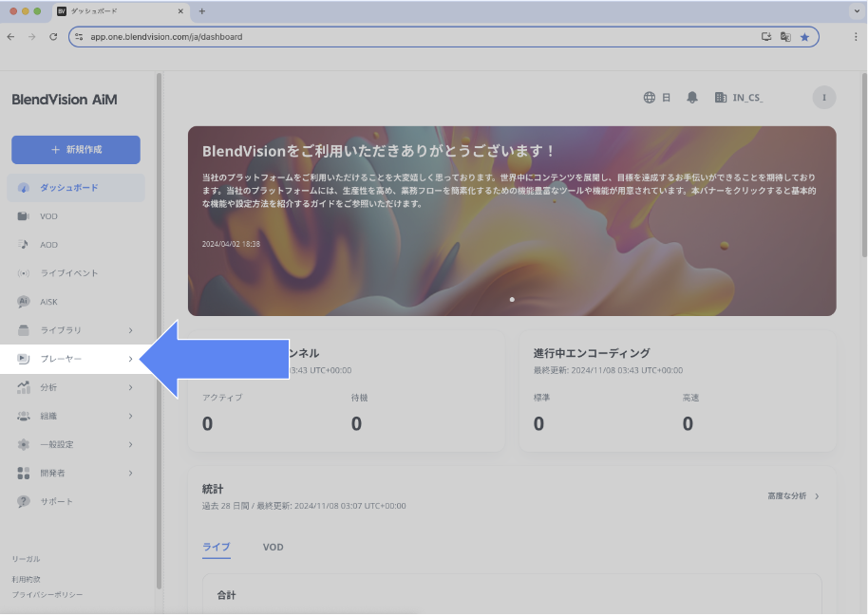This screenshot has width=868, height=615.
Task: Click the main page vertical scrollbar
Action: [864, 165]
